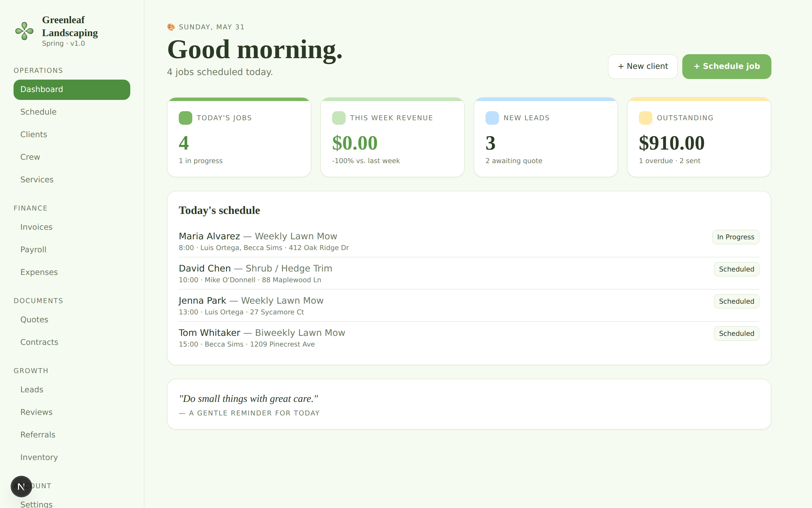Click the green Today's Jobs card icon
Viewport: 812px width, 508px height.
(x=185, y=118)
